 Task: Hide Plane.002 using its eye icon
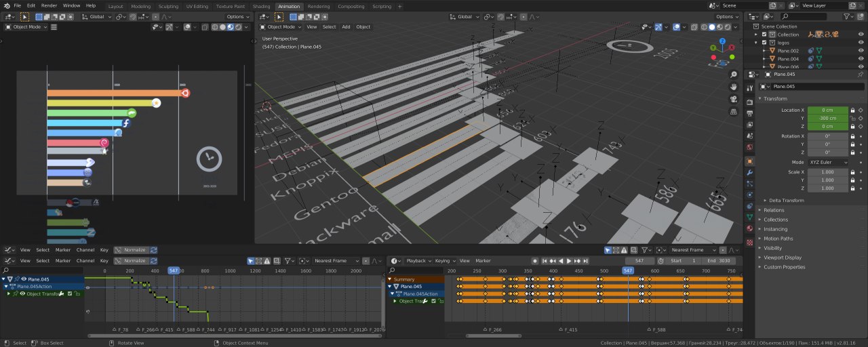(x=862, y=51)
